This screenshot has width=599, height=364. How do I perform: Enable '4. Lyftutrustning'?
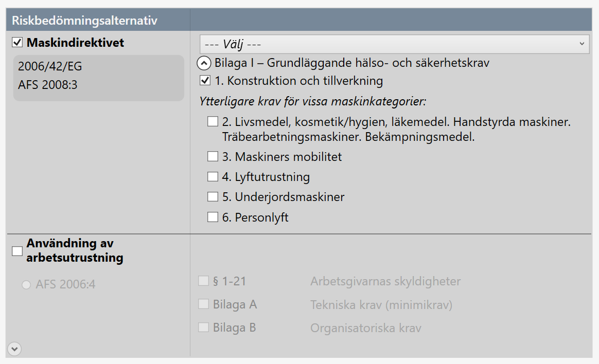click(213, 176)
